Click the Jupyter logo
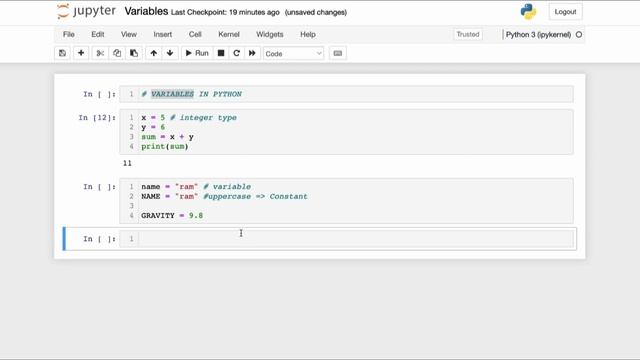The height and width of the screenshot is (360, 640). pos(87,11)
